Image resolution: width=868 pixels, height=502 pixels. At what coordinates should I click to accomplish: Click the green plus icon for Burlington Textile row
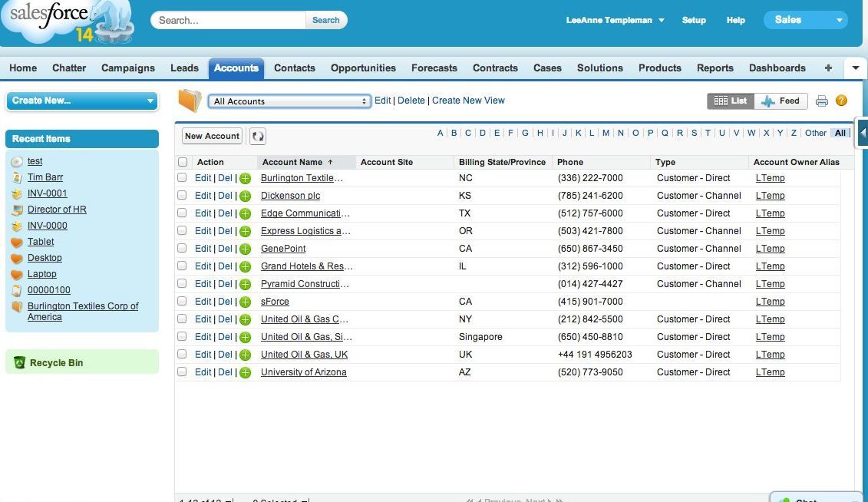click(x=246, y=178)
